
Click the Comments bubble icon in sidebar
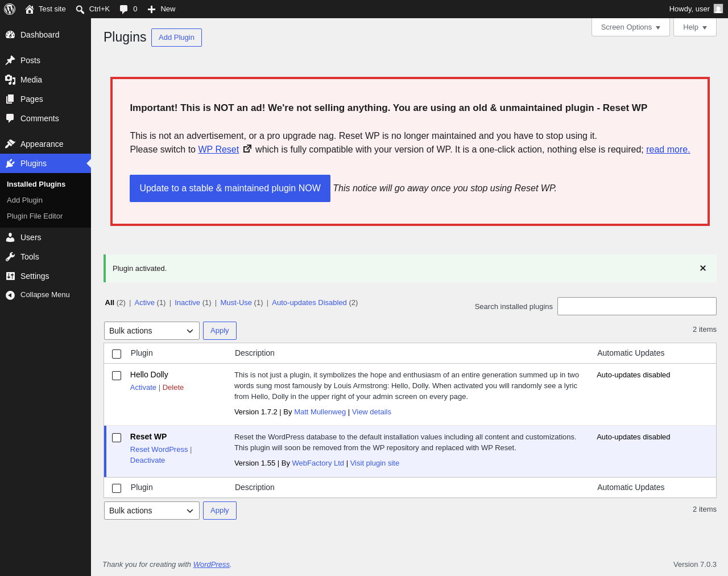click(x=10, y=118)
